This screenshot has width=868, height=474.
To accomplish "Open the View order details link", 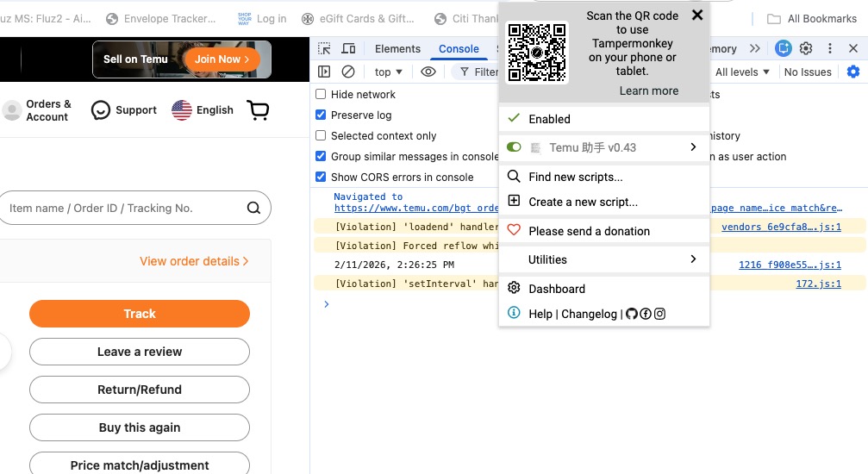I will [194, 261].
